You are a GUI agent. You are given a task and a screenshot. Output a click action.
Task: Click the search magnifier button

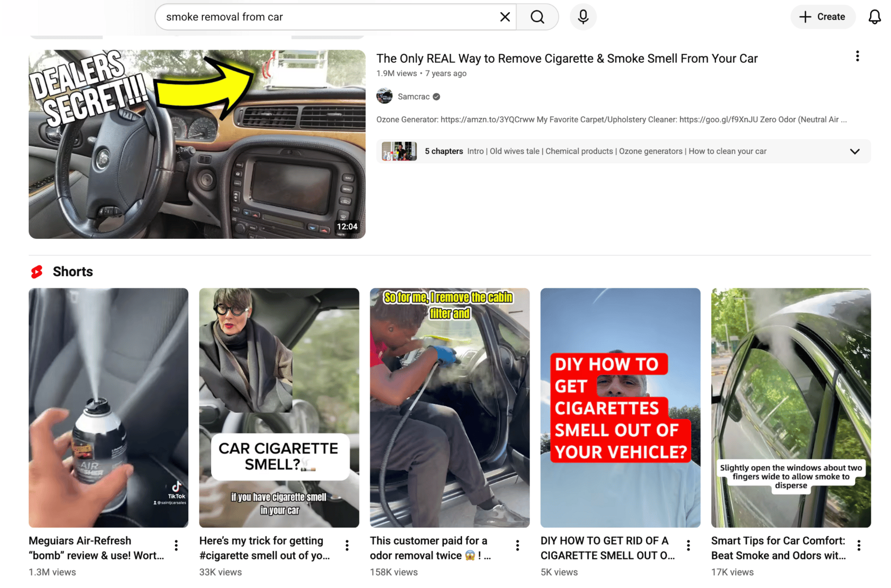point(537,17)
